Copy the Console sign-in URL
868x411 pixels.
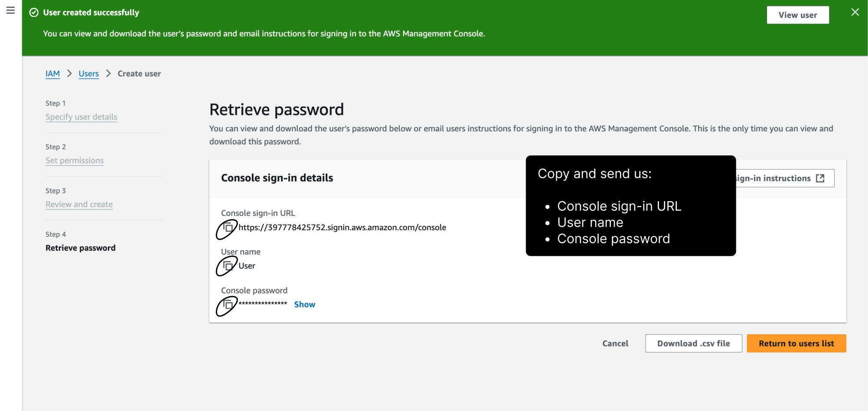click(228, 227)
